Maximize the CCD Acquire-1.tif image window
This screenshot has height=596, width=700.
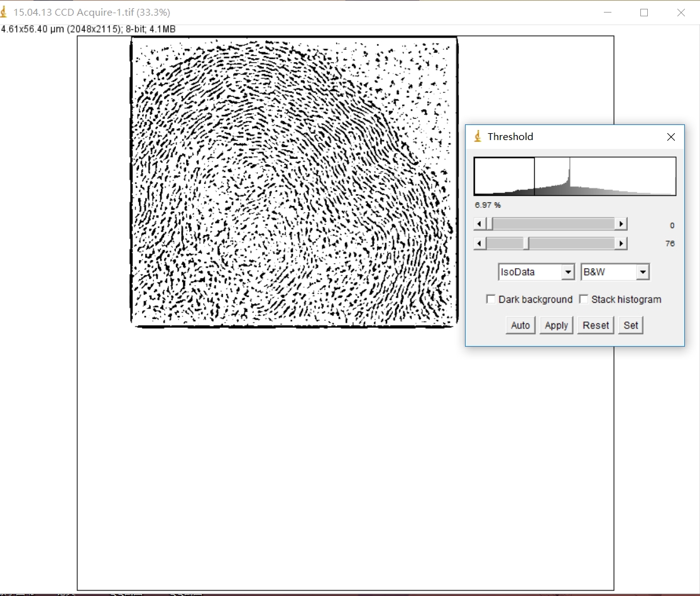tap(644, 13)
